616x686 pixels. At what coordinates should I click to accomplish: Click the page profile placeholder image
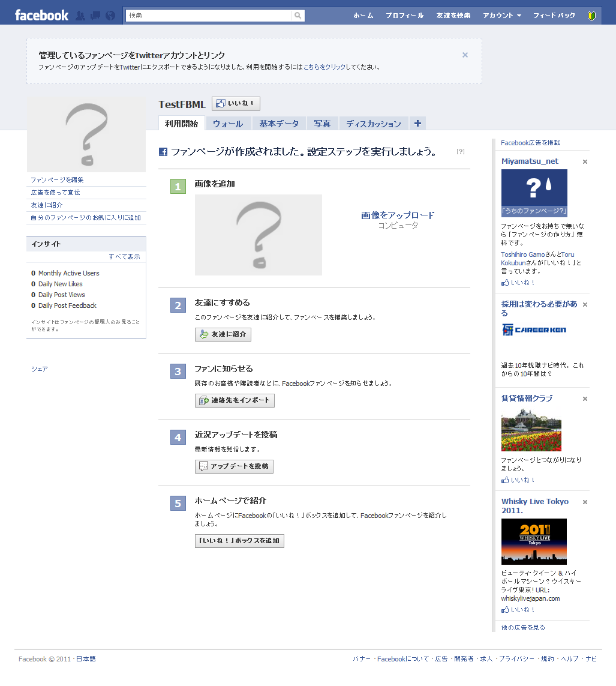point(86,134)
